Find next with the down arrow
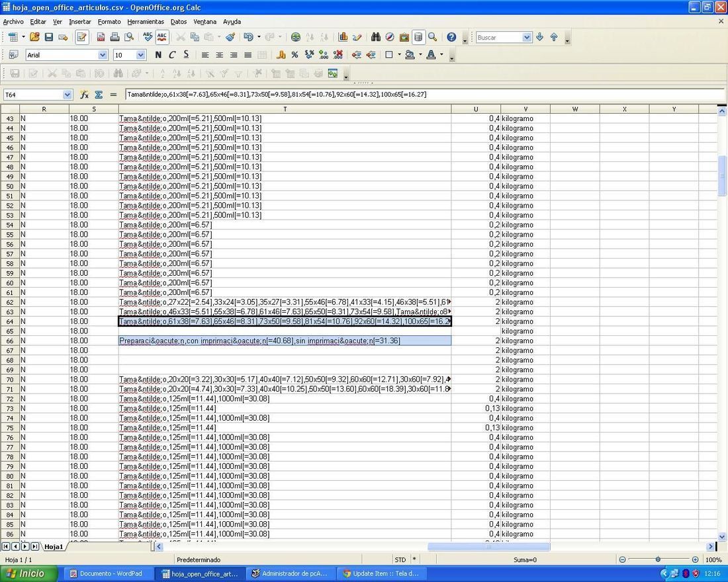The image size is (728, 582). (539, 37)
